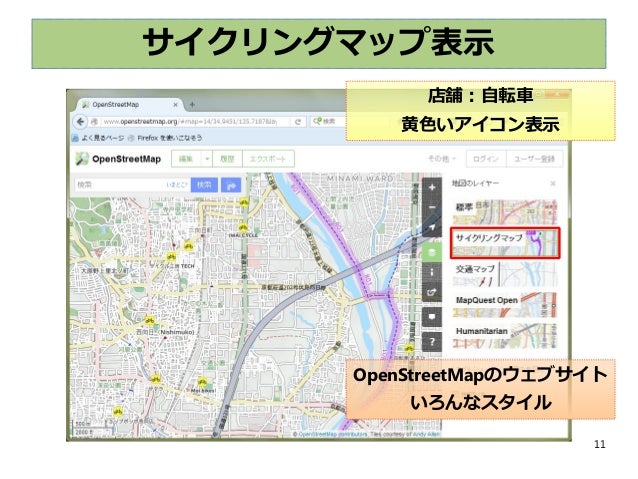Zoom out with the map minus button
Image resolution: width=638 pixels, height=479 pixels.
432,207
